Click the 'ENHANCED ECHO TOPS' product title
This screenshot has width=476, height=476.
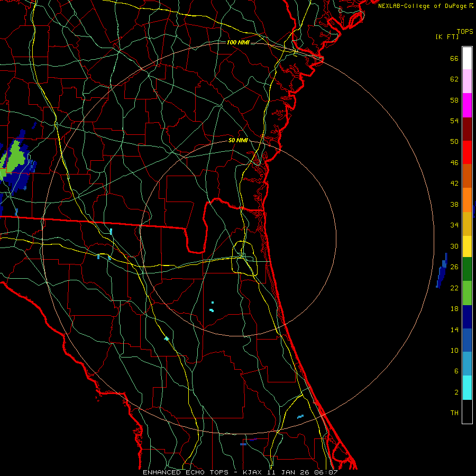(x=186, y=472)
